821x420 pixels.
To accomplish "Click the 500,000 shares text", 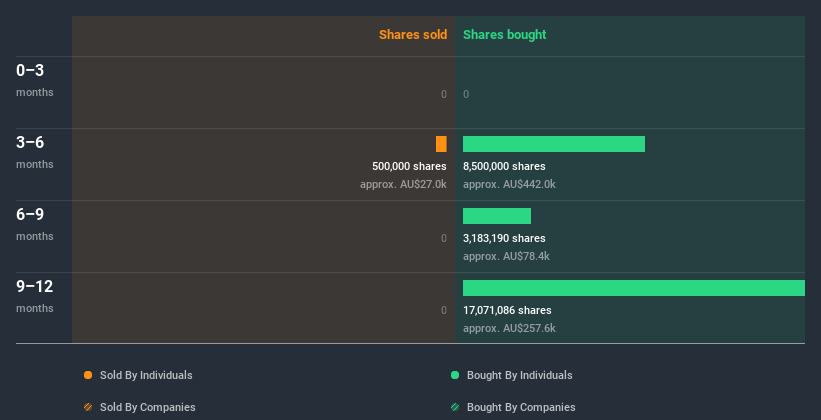I will click(409, 166).
